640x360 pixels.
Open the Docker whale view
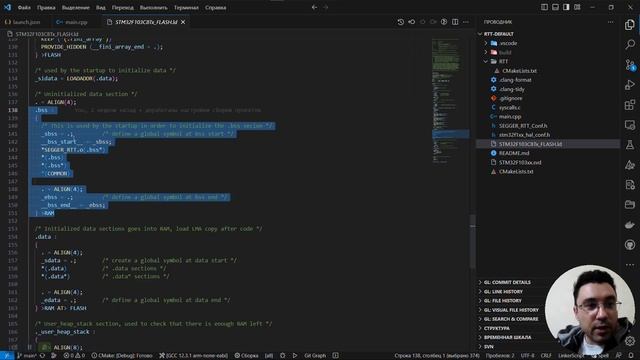click(x=630, y=225)
